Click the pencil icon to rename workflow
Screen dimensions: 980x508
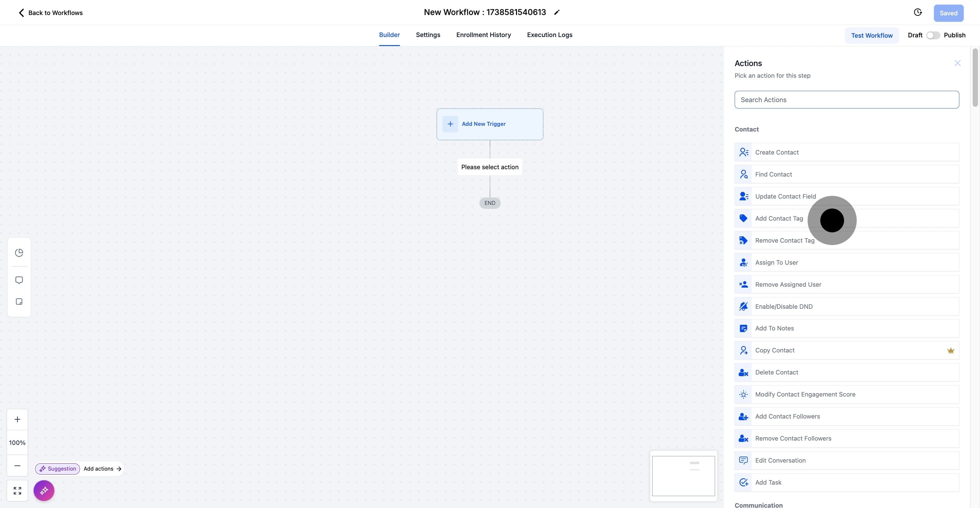(x=557, y=13)
